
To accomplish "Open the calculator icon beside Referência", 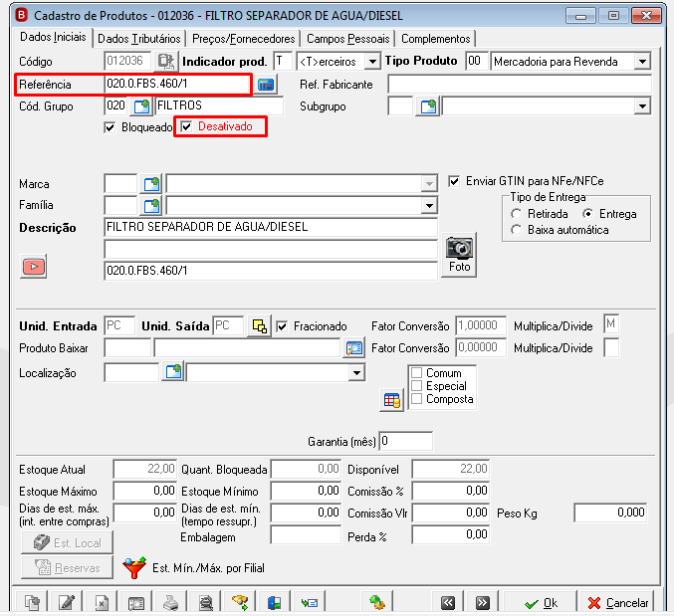I will click(266, 85).
